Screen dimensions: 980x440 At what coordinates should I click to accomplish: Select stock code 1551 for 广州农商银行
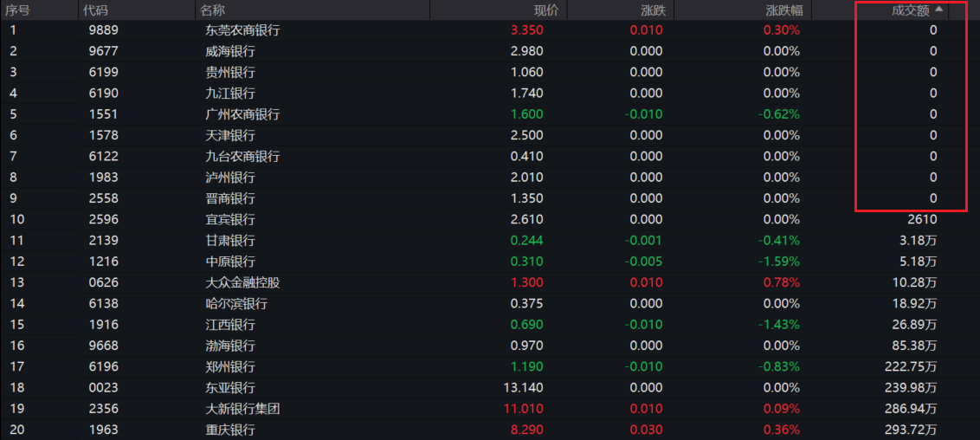coord(103,114)
